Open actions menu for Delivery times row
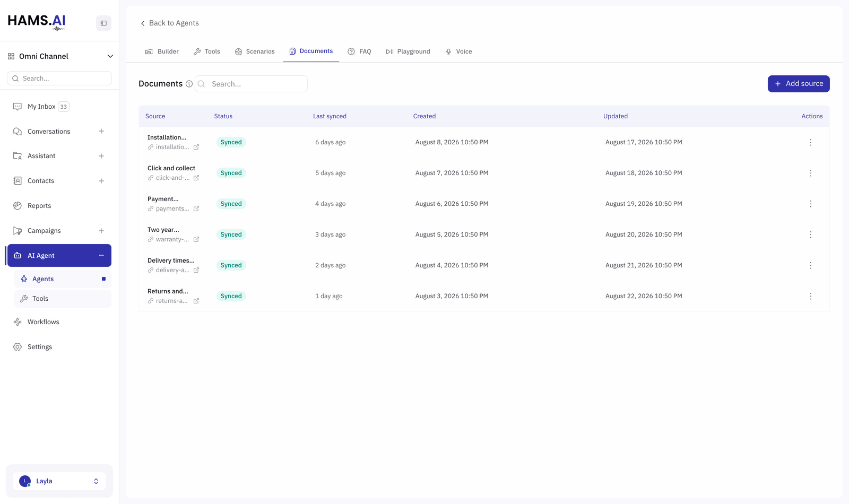The height and width of the screenshot is (504, 849). [810, 265]
